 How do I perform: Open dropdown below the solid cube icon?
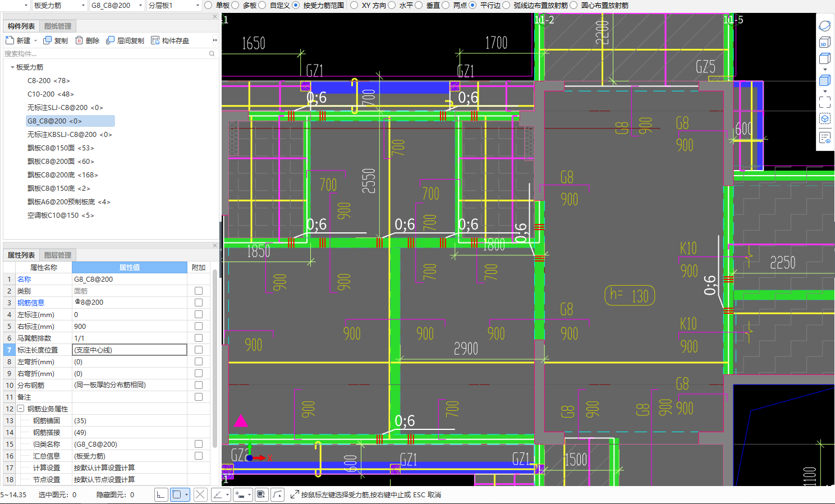coord(825,91)
